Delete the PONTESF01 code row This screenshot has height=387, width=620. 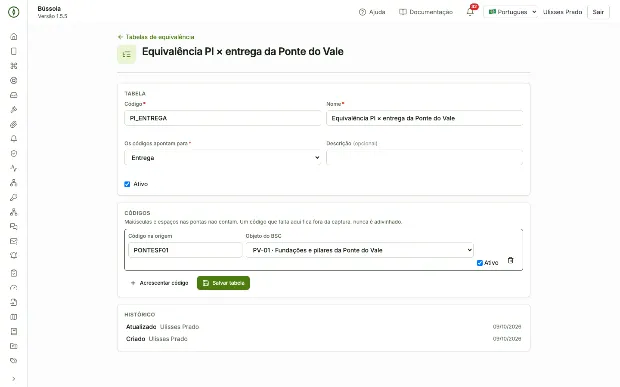[x=510, y=261]
